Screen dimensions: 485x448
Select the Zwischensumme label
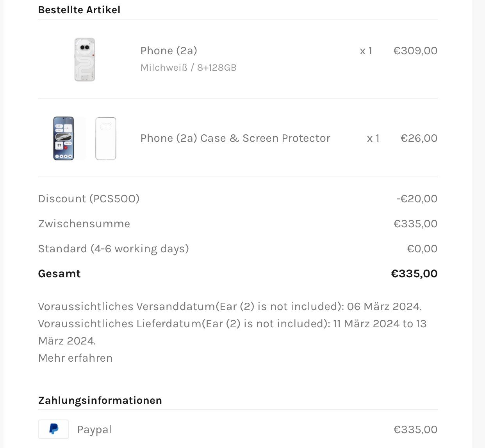[84, 223]
